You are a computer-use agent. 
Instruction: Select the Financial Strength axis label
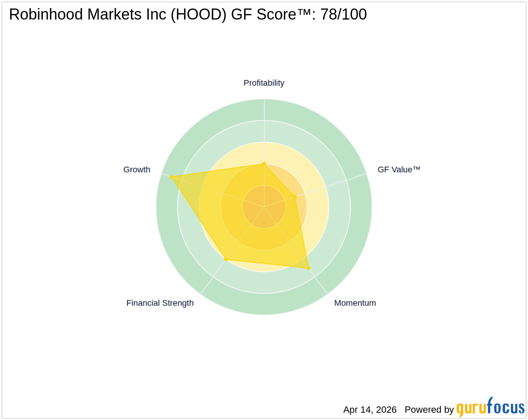pos(160,303)
